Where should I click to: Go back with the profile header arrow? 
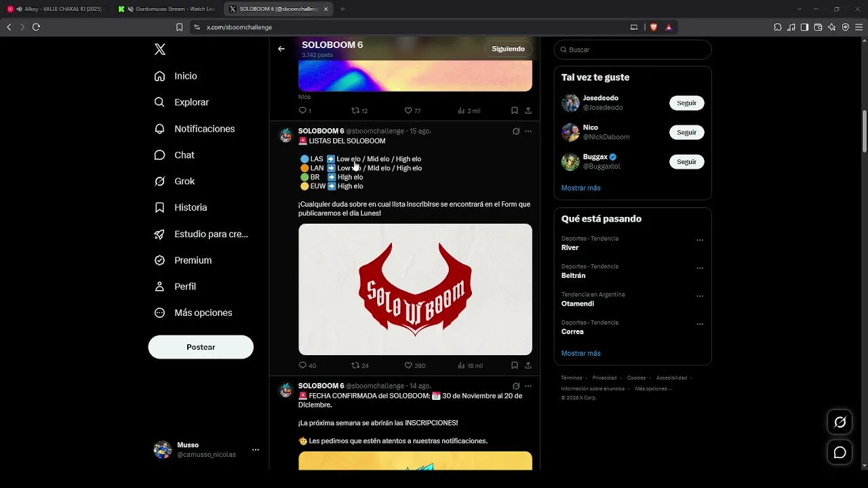(x=281, y=49)
